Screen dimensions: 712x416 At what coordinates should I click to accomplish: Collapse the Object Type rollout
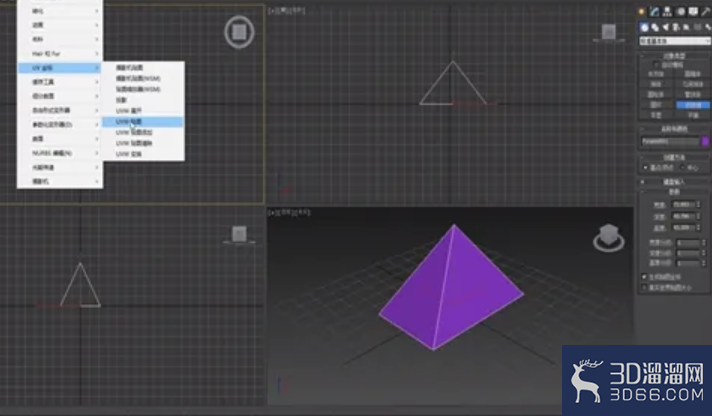674,56
